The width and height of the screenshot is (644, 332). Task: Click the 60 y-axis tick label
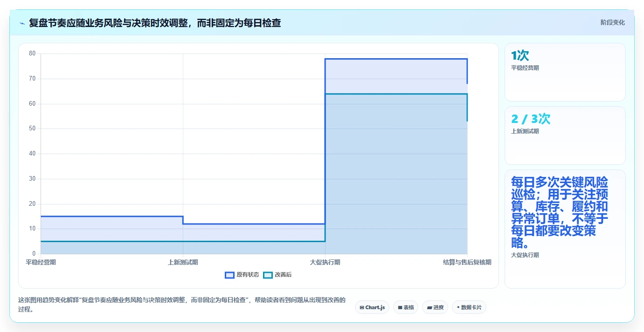point(33,104)
